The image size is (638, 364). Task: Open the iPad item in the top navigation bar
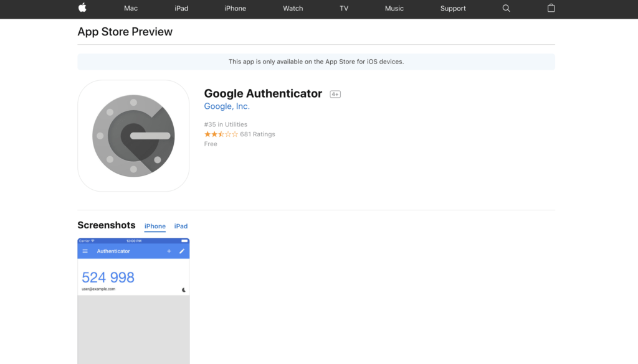(x=181, y=8)
